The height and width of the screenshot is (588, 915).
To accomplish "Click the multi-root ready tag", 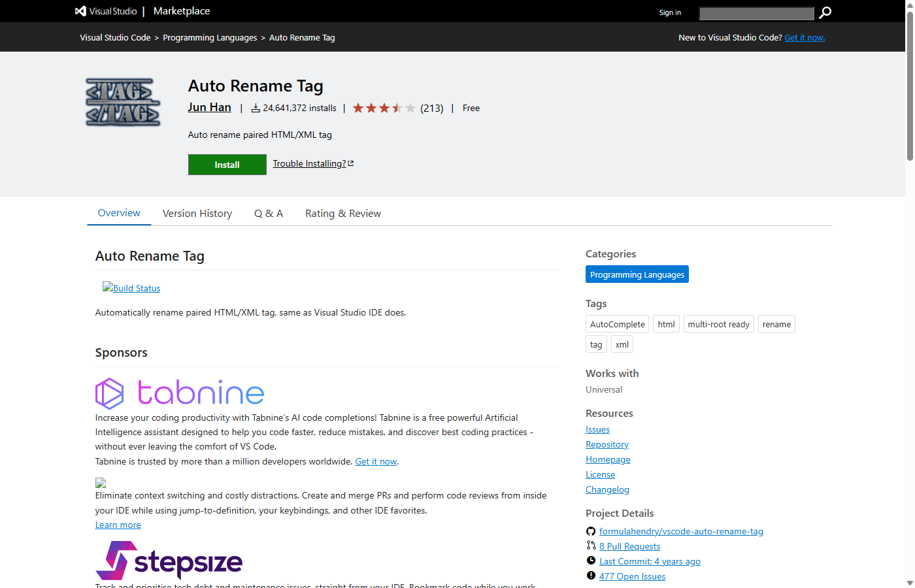I will pyautogui.click(x=719, y=324).
